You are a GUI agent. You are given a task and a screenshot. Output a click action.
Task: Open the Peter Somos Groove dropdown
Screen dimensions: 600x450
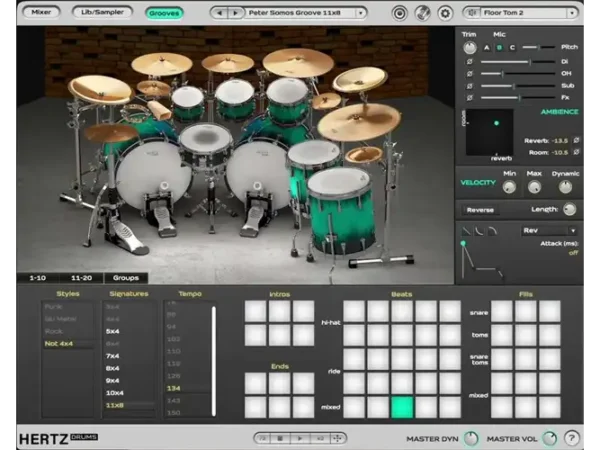pos(360,13)
